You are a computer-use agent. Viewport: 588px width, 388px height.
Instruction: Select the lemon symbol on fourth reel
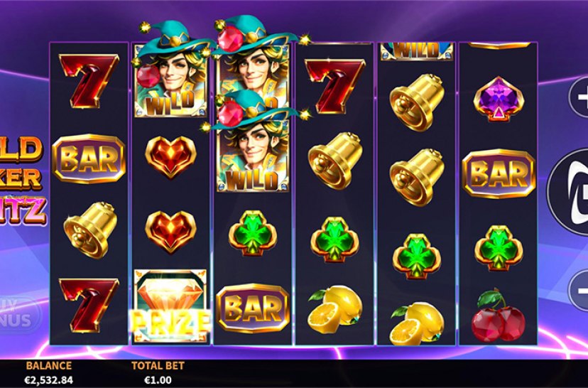coord(335,310)
